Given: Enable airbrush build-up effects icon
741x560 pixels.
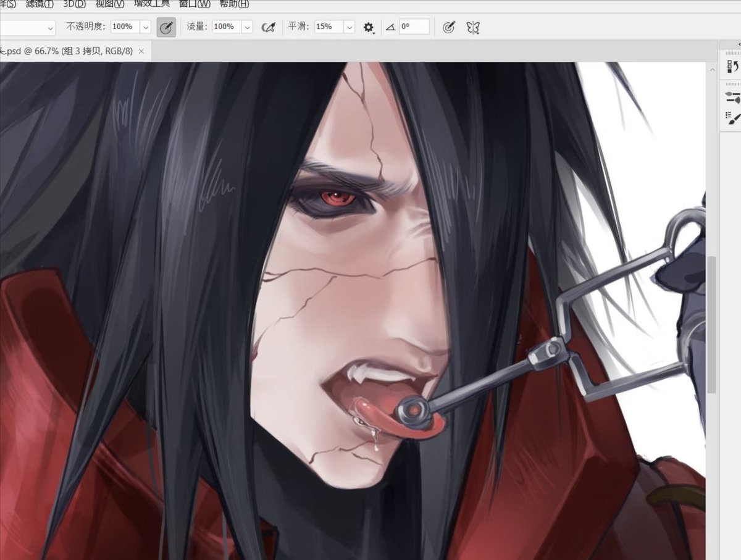Looking at the screenshot, I should tap(268, 27).
